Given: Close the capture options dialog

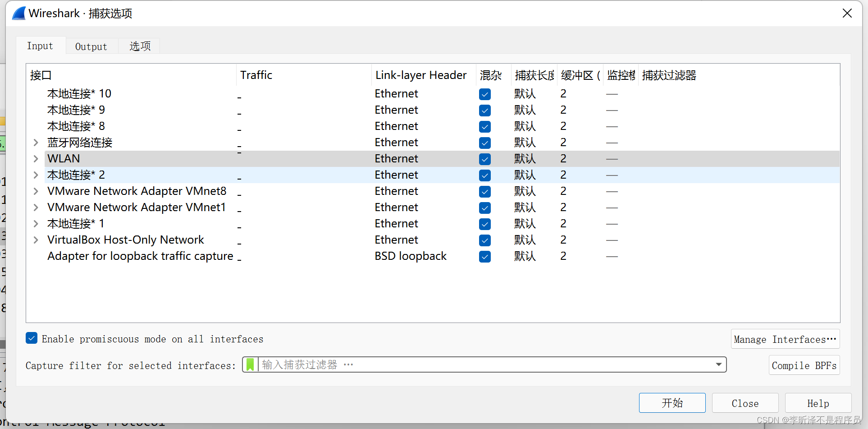Looking at the screenshot, I should pyautogui.click(x=847, y=13).
